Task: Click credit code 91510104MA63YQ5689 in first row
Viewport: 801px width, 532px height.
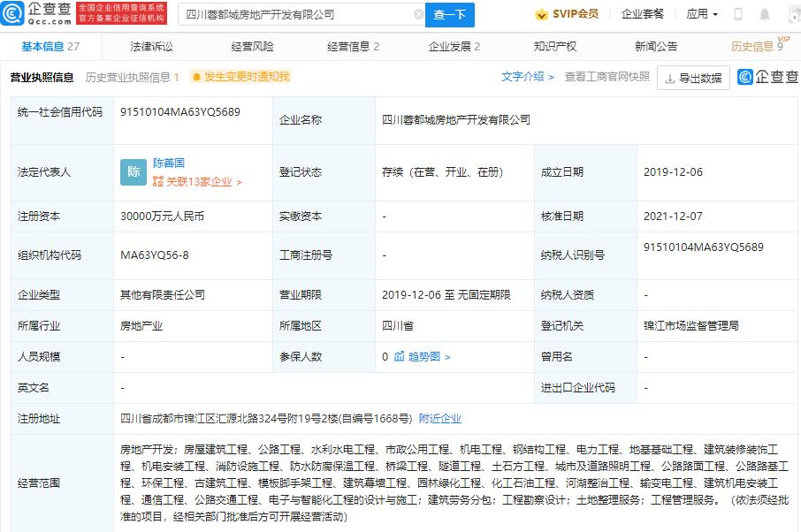Action: [180, 112]
